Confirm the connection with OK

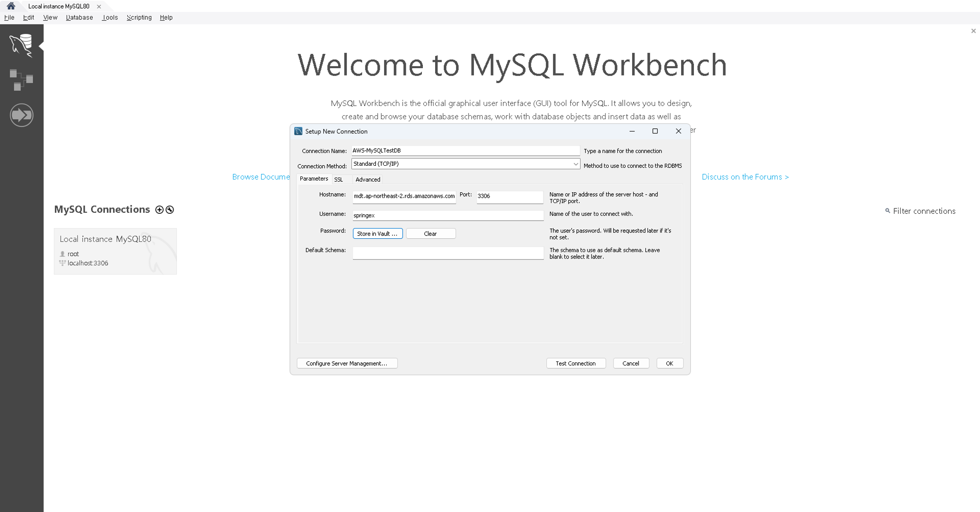pyautogui.click(x=669, y=363)
